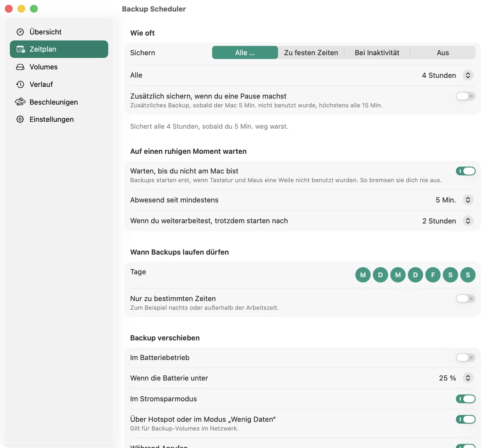Screen dimensions: 492x448
Task: Open Beschleunigen in the sidebar
Action: tap(59, 102)
